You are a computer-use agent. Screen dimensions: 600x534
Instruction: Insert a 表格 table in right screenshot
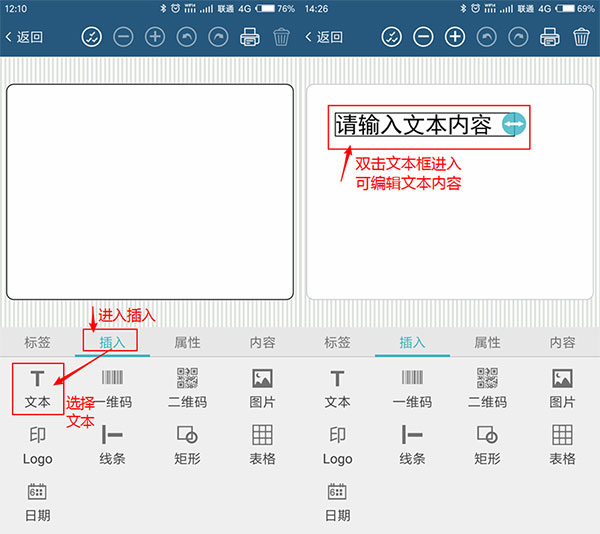[x=562, y=444]
